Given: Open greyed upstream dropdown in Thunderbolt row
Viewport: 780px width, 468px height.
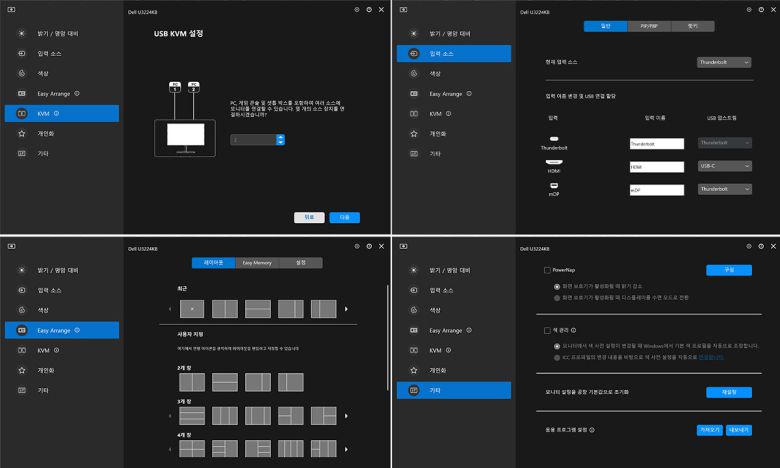Looking at the screenshot, I should pyautogui.click(x=725, y=143).
